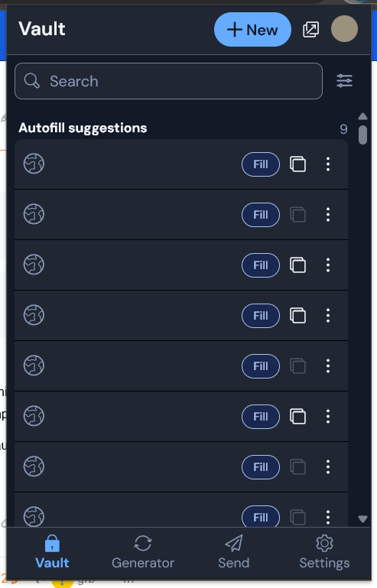Switch to the Generator tab

pyautogui.click(x=143, y=552)
